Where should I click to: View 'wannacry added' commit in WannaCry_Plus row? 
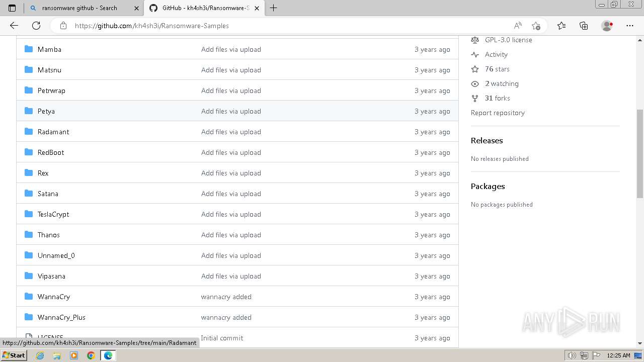(226, 317)
